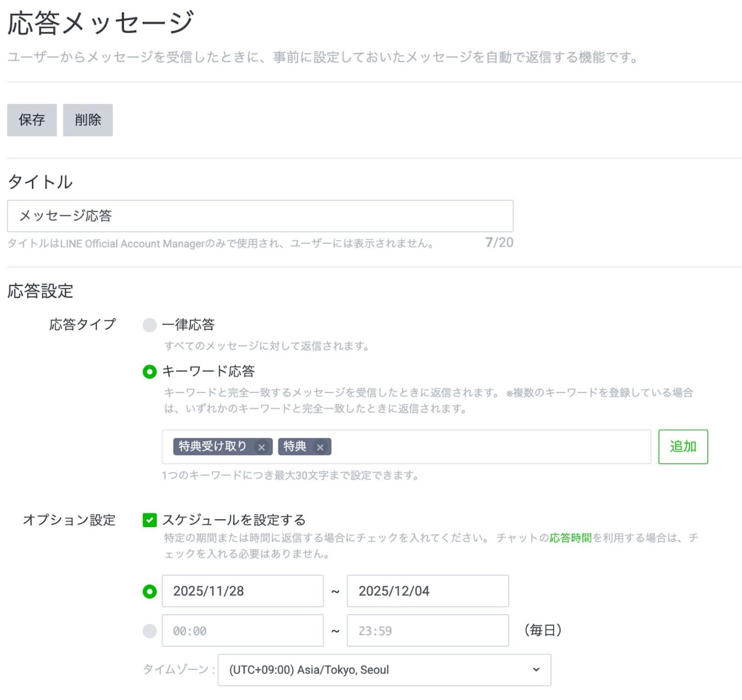Screen dimensions: 742x700
Task: Enable the daily time range option
Action: point(148,630)
